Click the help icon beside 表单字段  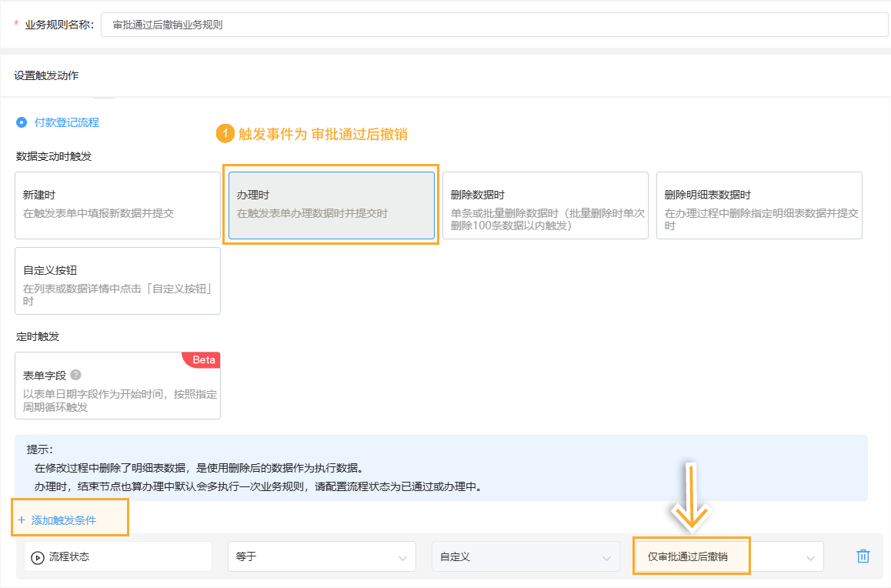(x=75, y=375)
